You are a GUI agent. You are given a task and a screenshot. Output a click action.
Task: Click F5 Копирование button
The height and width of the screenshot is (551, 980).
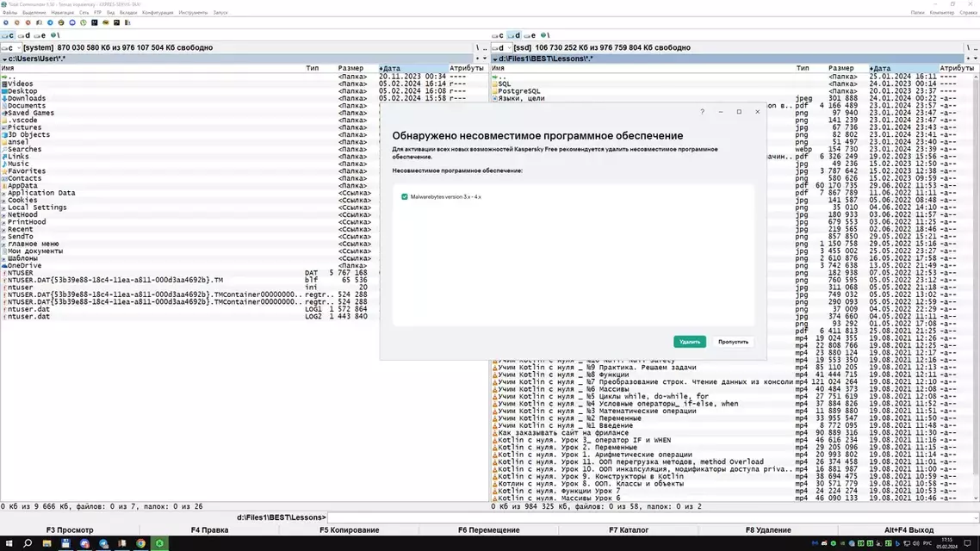[x=350, y=530]
